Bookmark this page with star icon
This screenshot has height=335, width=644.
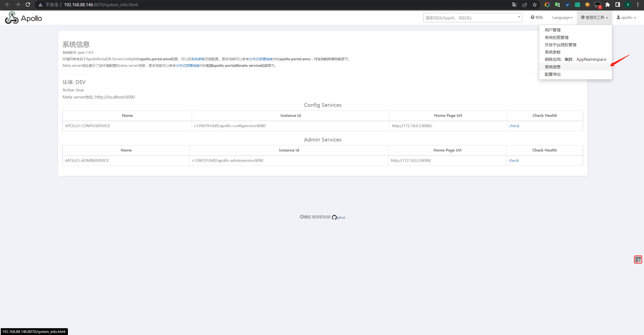pos(535,5)
